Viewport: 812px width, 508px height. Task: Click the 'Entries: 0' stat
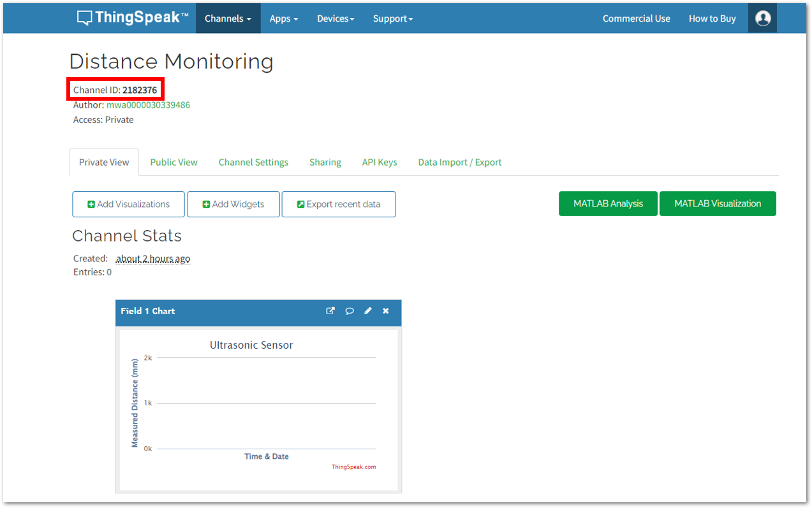click(92, 272)
